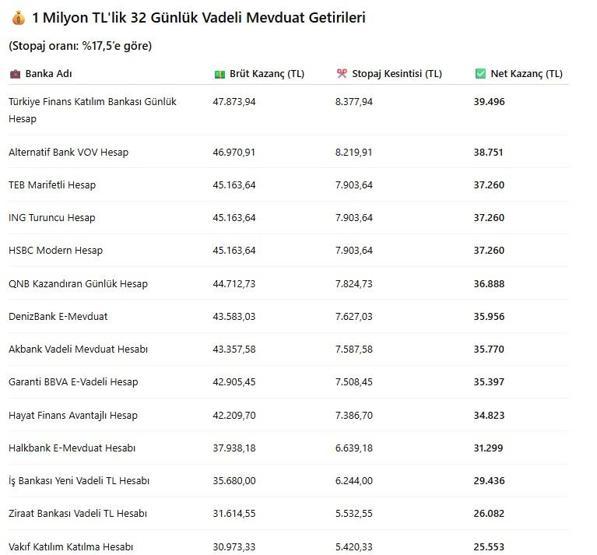Click gross value 46.970,91
597x555 pixels.
tap(234, 152)
